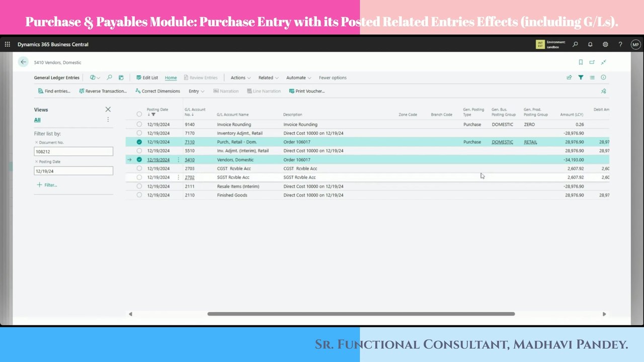Image resolution: width=644 pixels, height=362 pixels.
Task: Open the app launcher waffle icon
Action: tap(7, 44)
